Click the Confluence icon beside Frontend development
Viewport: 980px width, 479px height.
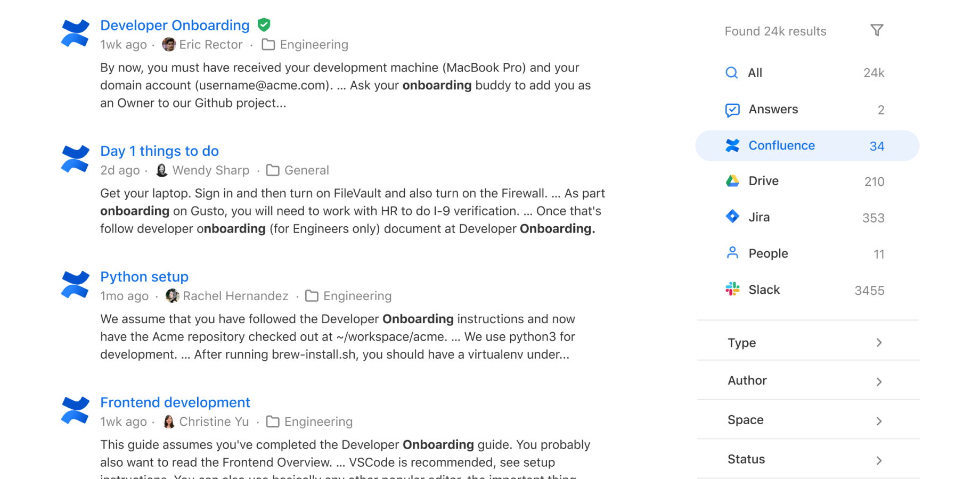tap(75, 410)
